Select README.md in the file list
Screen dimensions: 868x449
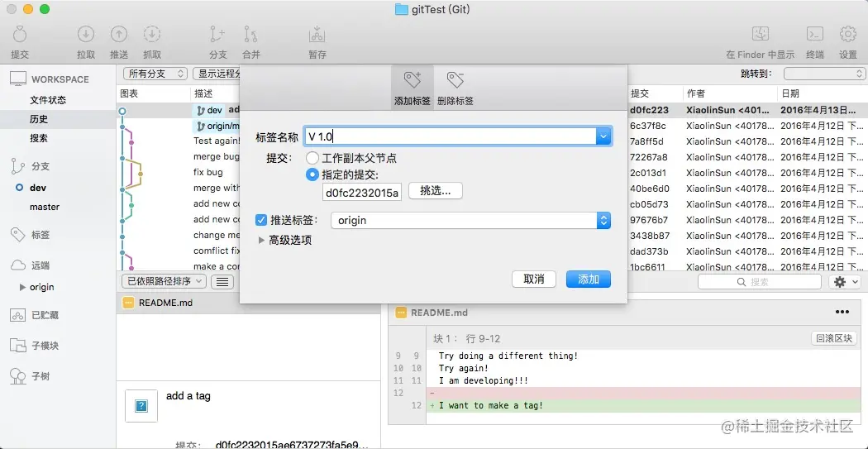click(249, 303)
